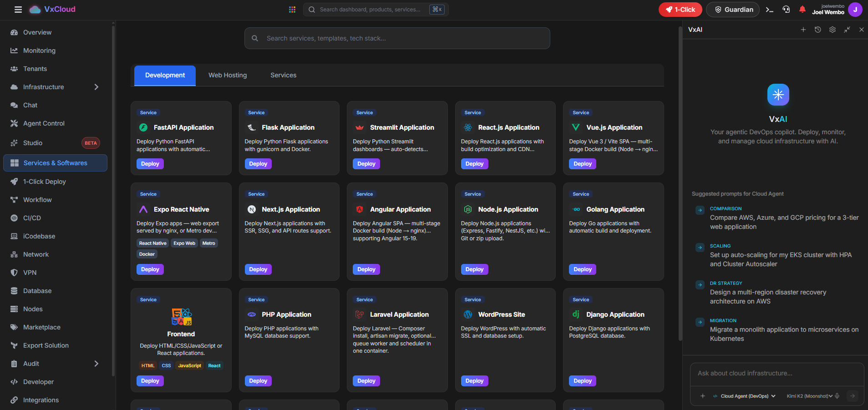This screenshot has width=868, height=410.
Task: Click the Django dj logo icon
Action: pos(576,314)
